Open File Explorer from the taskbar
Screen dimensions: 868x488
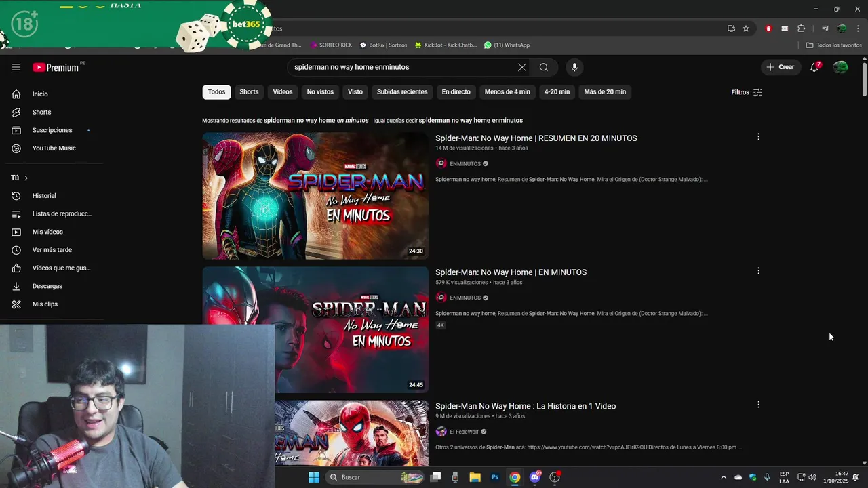(475, 477)
